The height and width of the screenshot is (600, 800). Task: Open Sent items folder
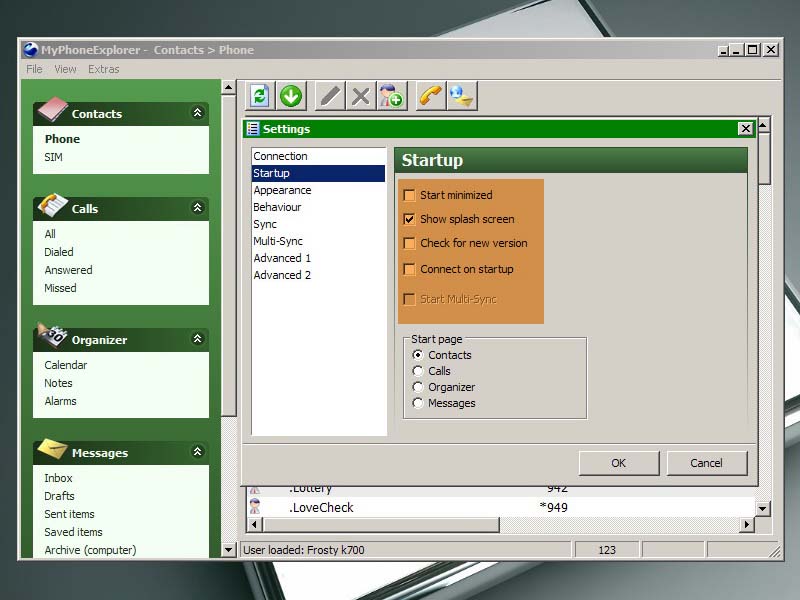pos(69,514)
